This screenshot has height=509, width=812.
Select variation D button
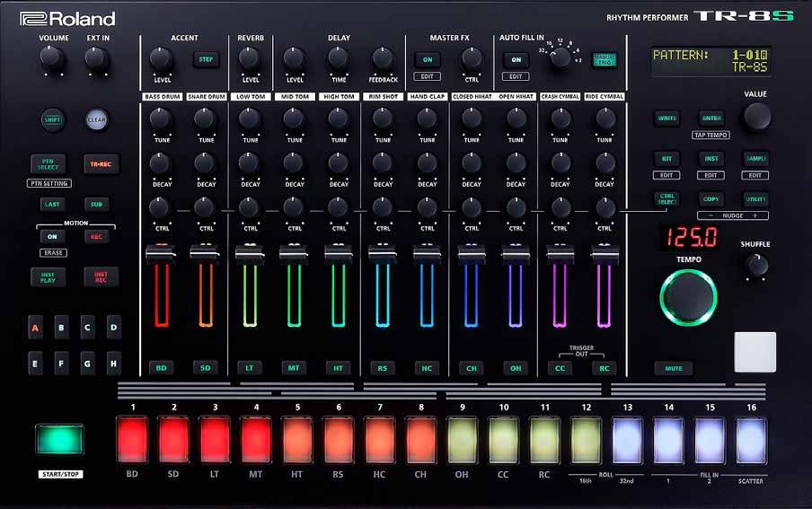(113, 328)
